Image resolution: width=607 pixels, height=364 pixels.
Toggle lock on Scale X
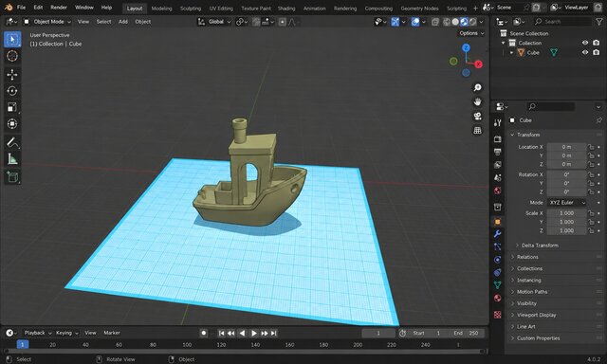(x=591, y=213)
